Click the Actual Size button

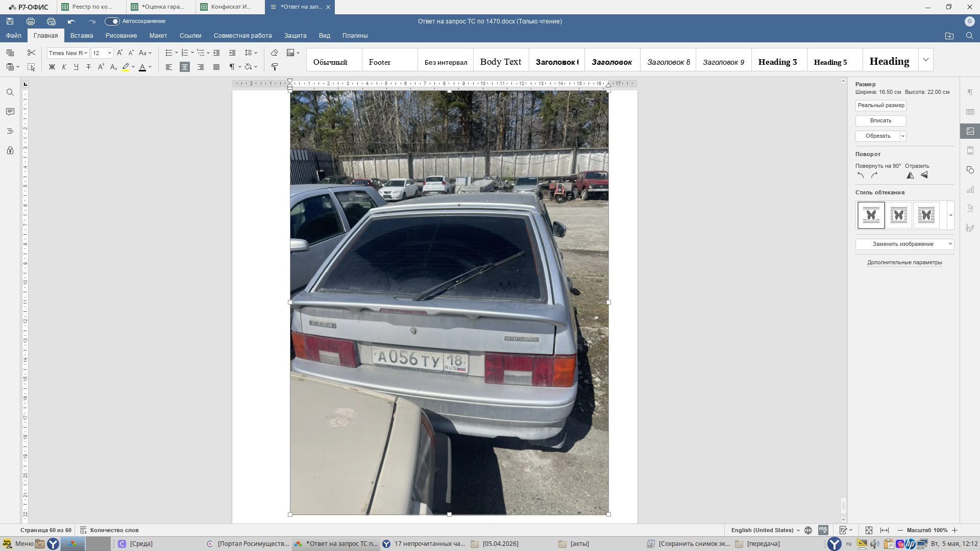(x=881, y=106)
